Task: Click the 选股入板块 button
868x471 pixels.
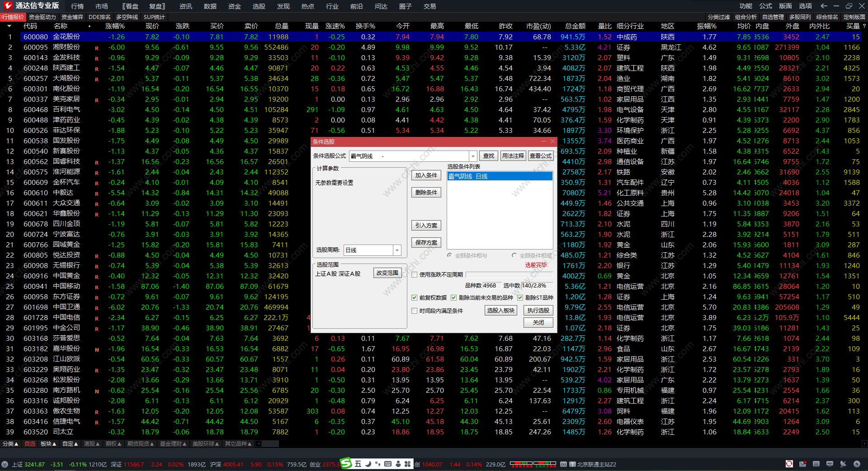Action: (x=501, y=311)
